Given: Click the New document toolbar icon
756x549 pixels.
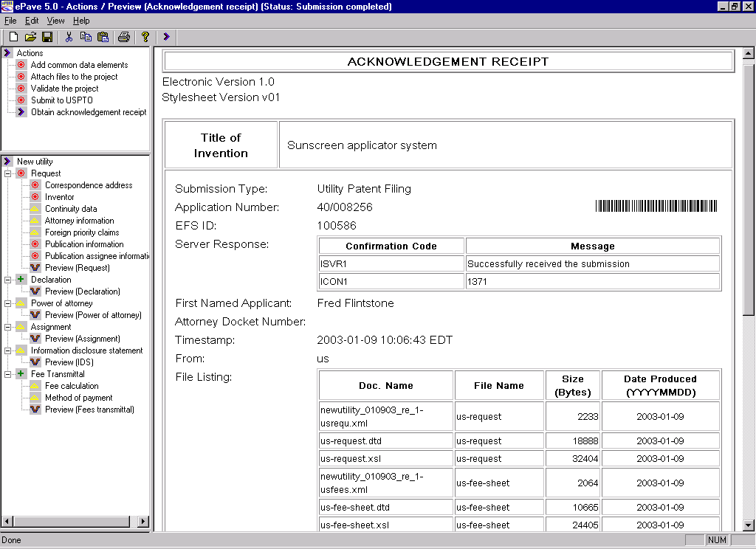Looking at the screenshot, I should tap(13, 37).
